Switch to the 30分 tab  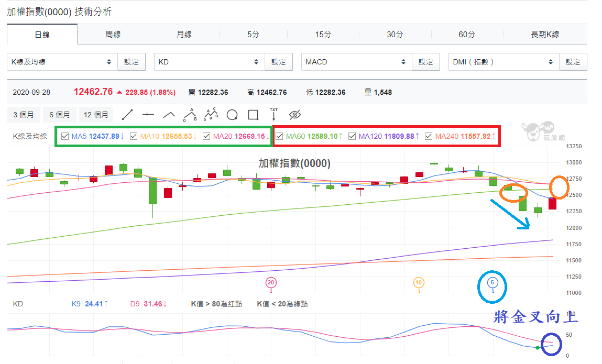tap(395, 34)
